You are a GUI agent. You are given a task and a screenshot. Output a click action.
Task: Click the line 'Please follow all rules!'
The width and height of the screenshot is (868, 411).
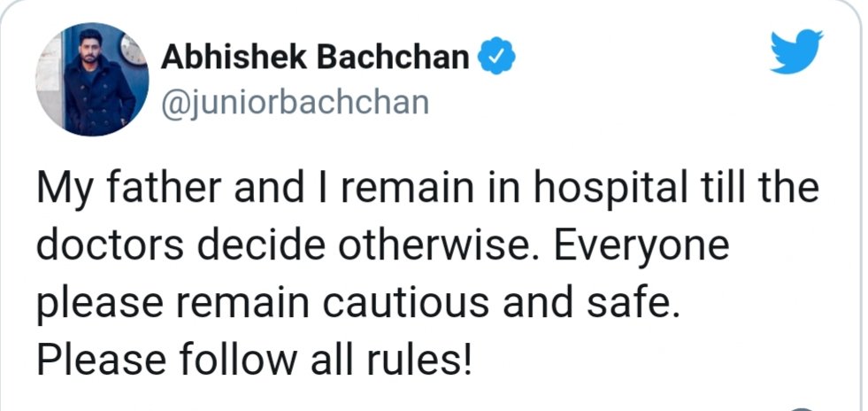coord(254,359)
